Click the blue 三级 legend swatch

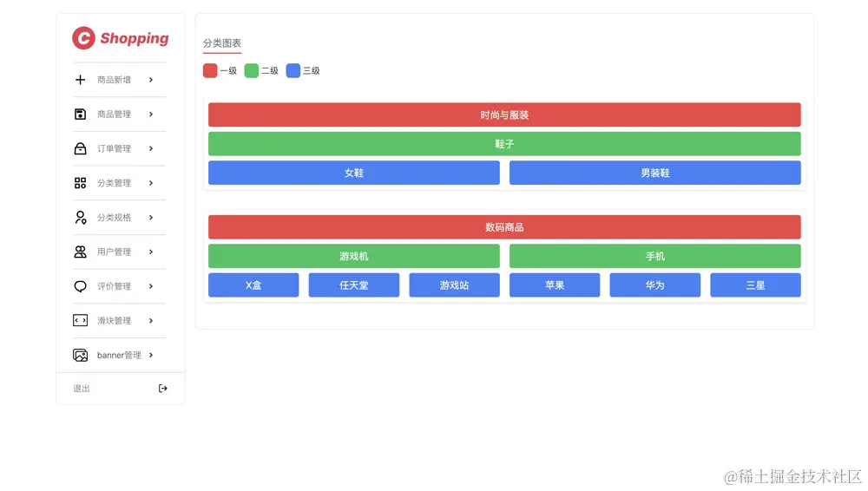[x=293, y=70]
